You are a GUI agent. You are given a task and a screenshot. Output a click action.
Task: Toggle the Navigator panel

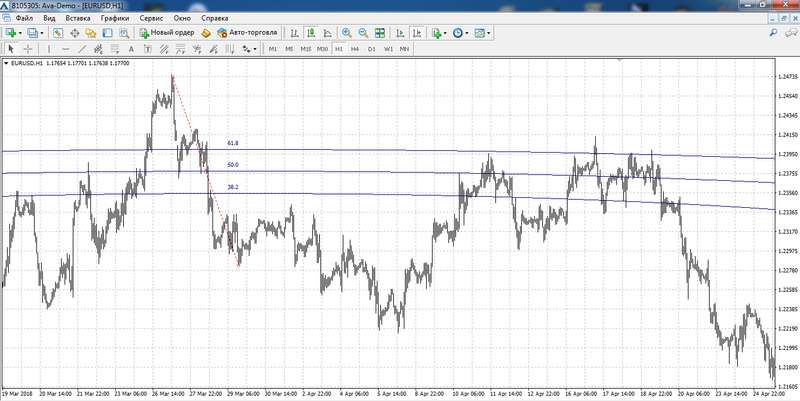pos(91,33)
